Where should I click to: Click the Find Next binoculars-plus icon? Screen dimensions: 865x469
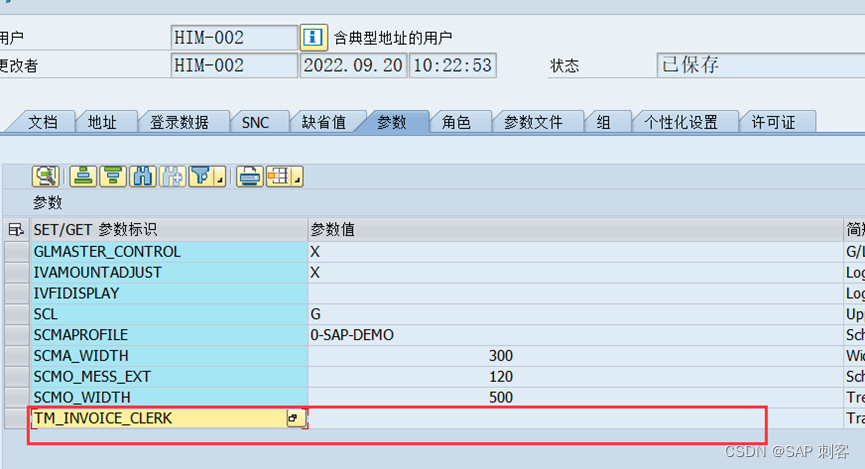(x=173, y=177)
